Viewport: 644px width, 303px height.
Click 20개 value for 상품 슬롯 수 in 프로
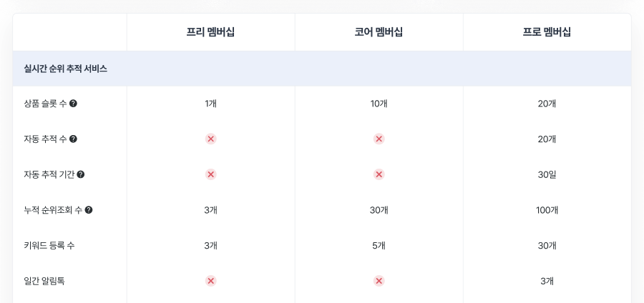pos(547,104)
